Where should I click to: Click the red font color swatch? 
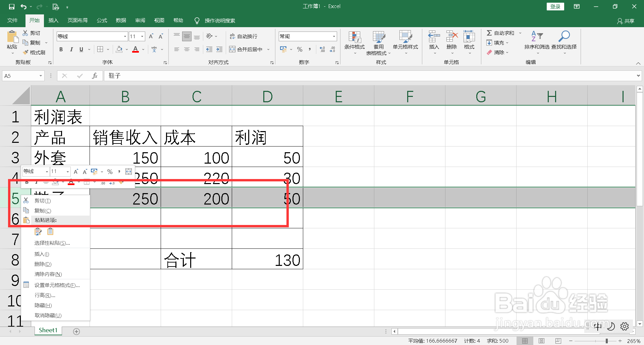(135, 51)
